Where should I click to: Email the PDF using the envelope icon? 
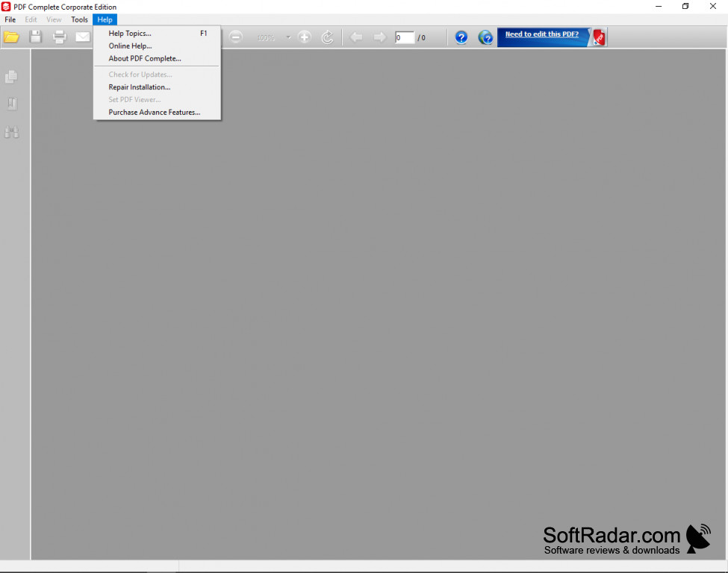coord(82,36)
